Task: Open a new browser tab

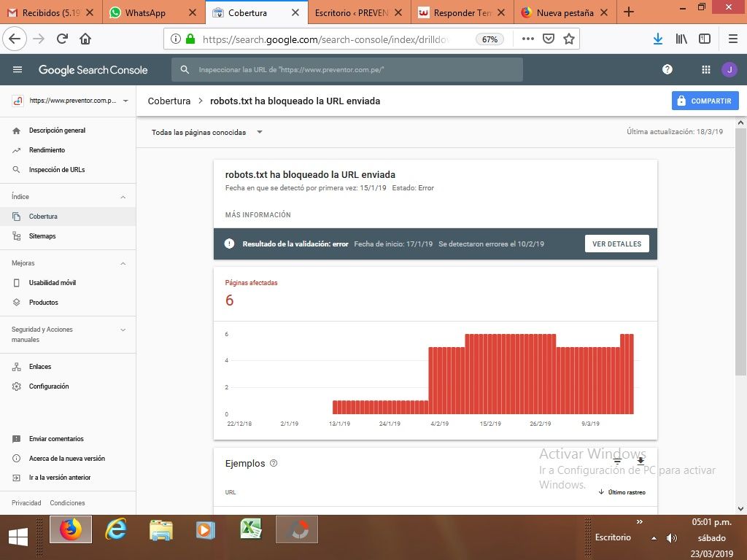Action: [629, 12]
